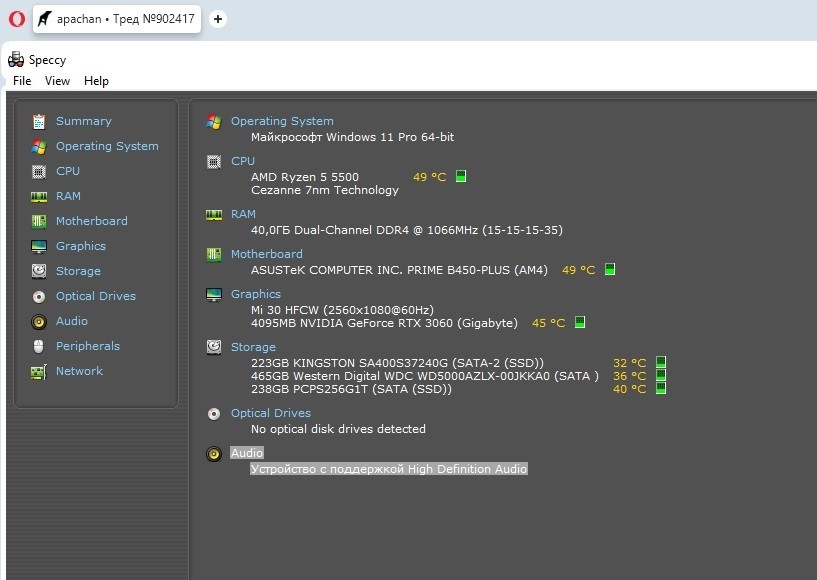Open the Motherboard icon in sidebar
The width and height of the screenshot is (817, 580).
[39, 221]
